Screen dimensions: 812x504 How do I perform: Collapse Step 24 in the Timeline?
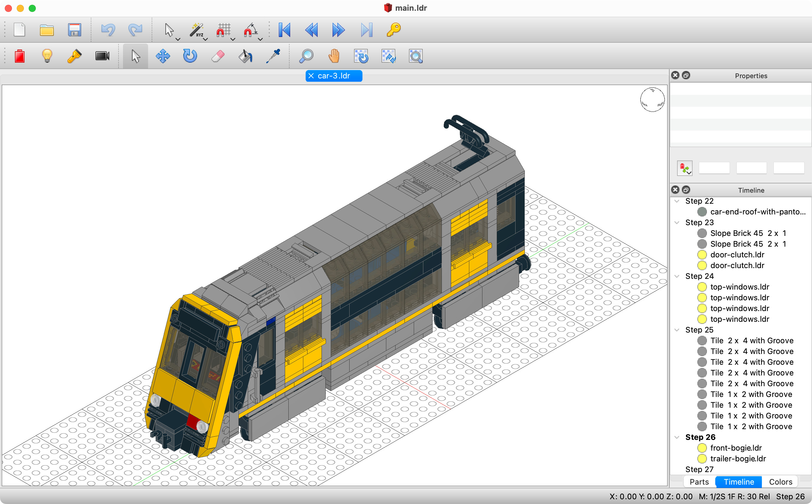677,276
